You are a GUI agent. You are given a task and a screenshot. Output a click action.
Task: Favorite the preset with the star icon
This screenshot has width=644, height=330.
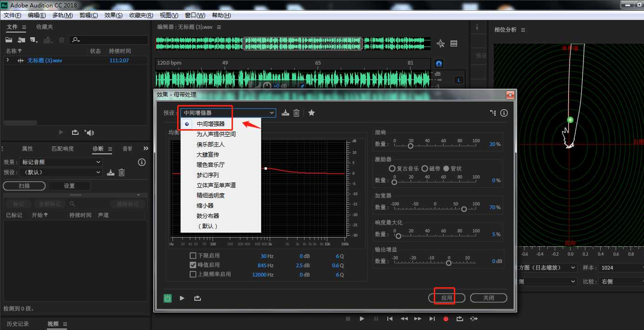(311, 112)
